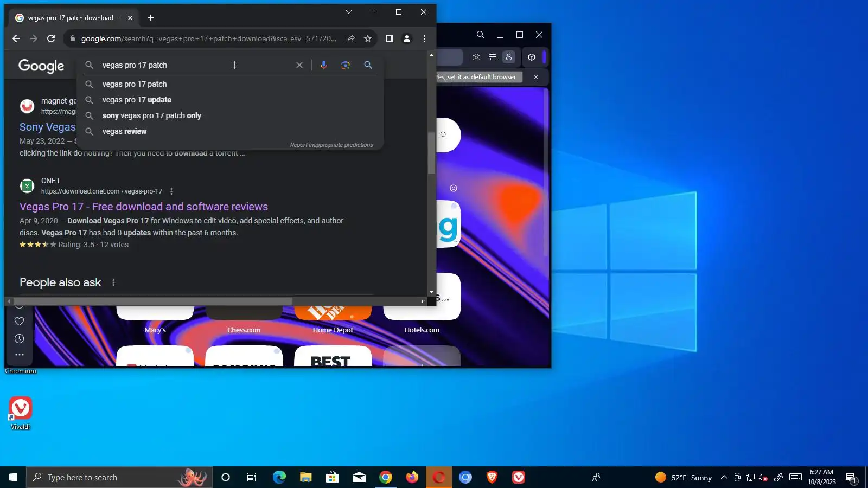Screen dimensions: 868x488
Task: Open Easy Setup sliders in Opera
Action: (493, 57)
